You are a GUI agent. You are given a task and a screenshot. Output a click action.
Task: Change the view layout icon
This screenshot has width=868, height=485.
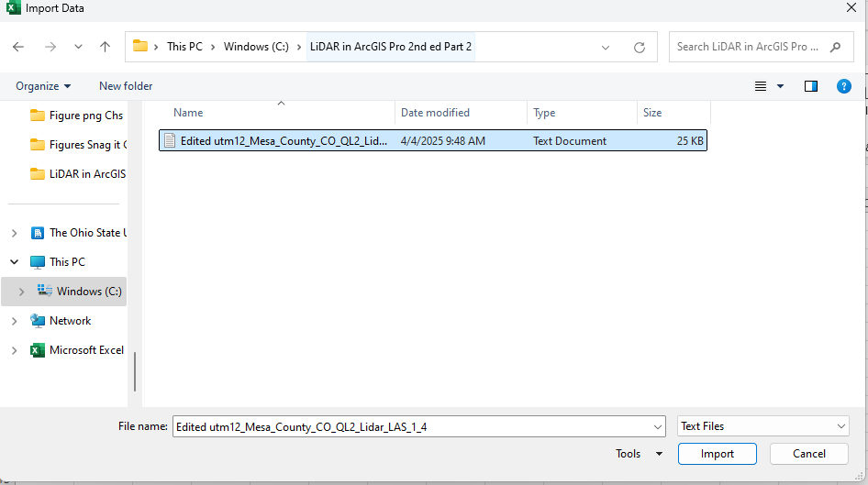point(761,86)
